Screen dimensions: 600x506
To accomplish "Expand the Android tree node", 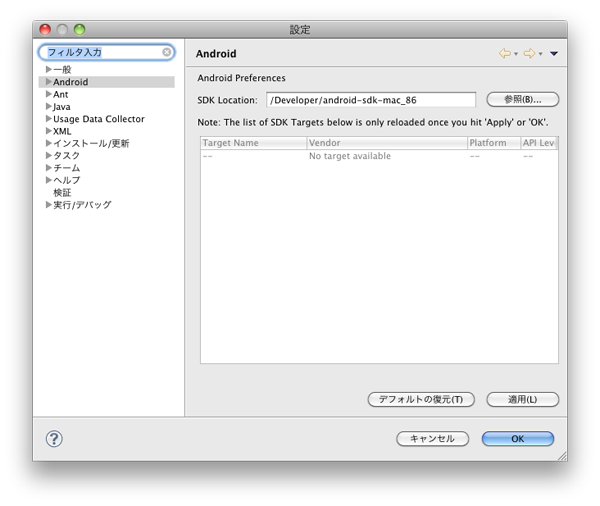I will (49, 82).
